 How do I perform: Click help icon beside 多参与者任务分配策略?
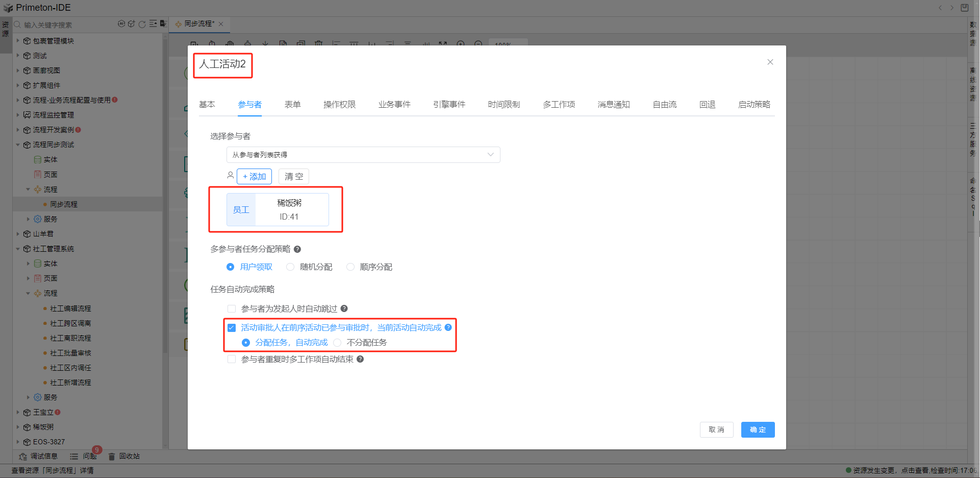(297, 249)
